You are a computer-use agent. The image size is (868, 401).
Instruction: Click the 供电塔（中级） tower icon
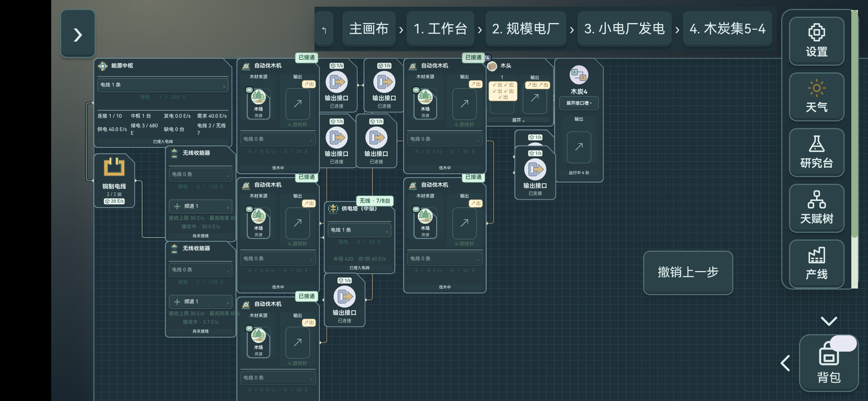(x=333, y=209)
